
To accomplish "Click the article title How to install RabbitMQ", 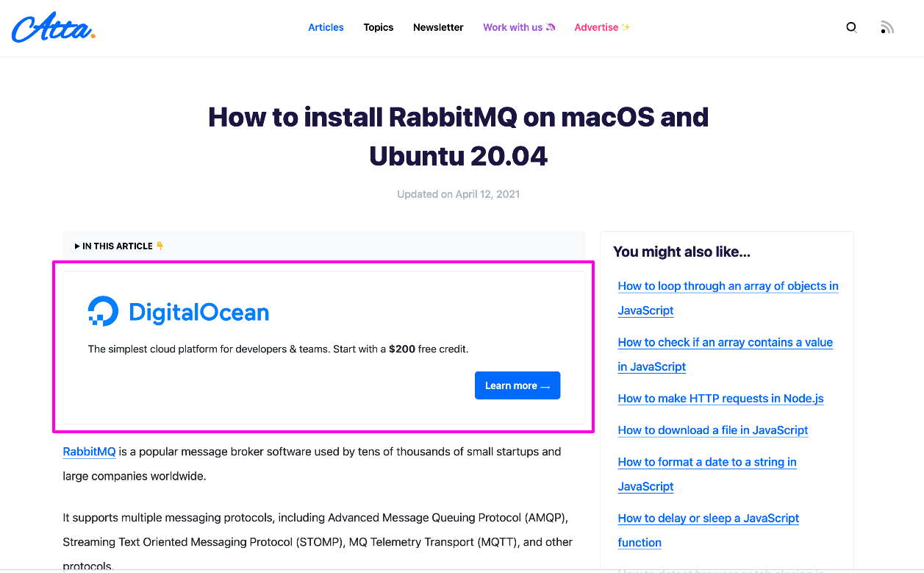I will [459, 136].
